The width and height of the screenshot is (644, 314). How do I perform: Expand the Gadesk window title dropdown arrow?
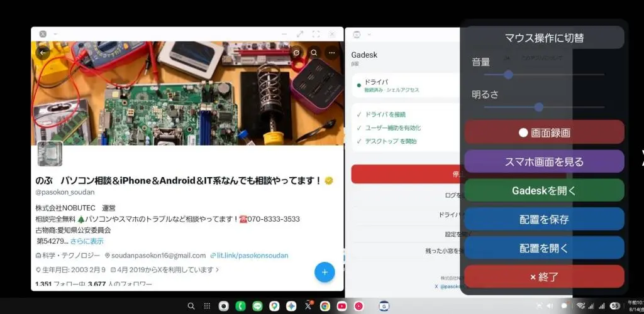[369, 35]
